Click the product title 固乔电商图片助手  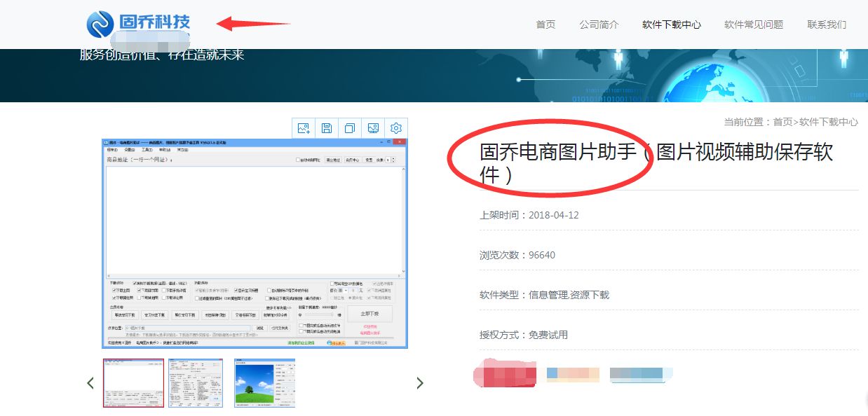coord(557,153)
